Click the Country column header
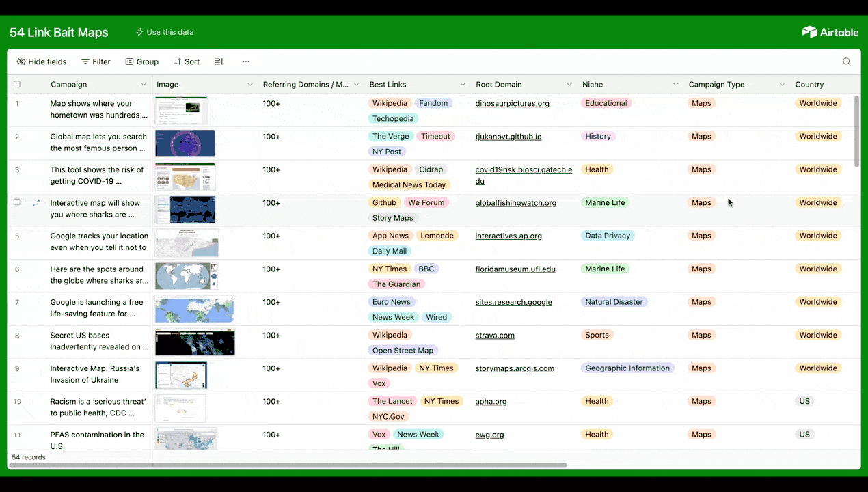This screenshot has width=868, height=492. point(809,85)
